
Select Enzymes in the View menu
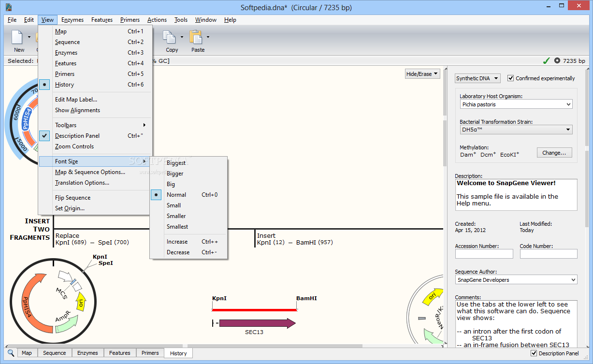click(96, 53)
